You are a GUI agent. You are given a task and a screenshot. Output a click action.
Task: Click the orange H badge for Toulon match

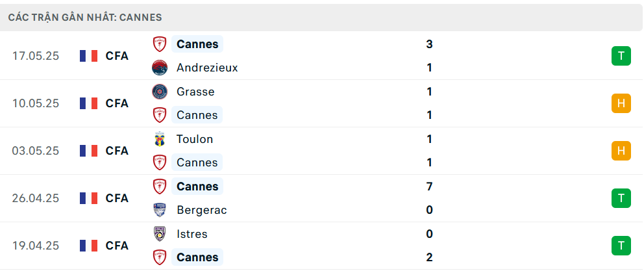click(621, 151)
